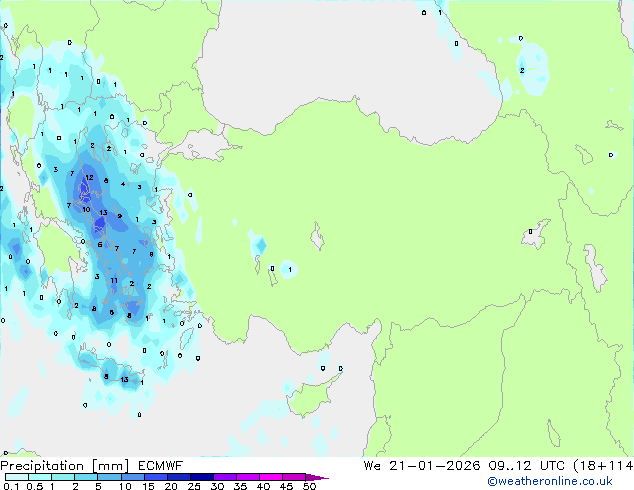
Task: Click the dark navy 25–30 mm swatch
Action: pos(201,477)
